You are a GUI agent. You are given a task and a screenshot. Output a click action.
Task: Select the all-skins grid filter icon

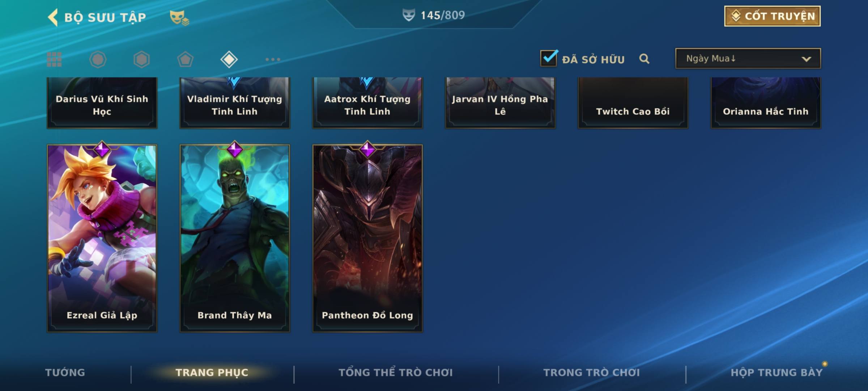54,59
